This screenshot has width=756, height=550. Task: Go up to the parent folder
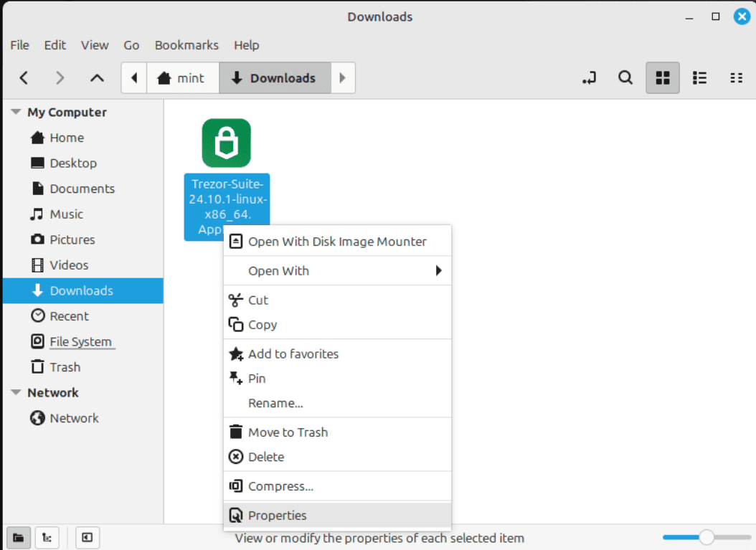tap(97, 77)
